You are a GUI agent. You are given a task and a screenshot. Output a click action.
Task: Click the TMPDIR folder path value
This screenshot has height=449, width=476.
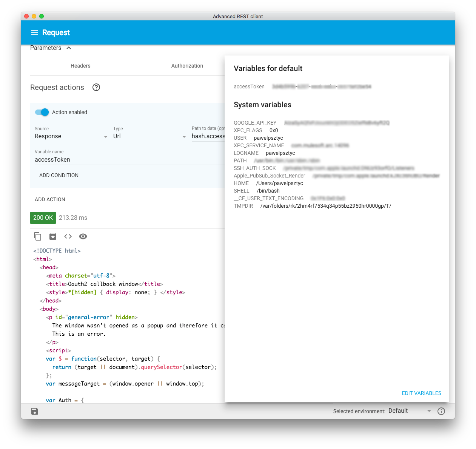tap(326, 206)
